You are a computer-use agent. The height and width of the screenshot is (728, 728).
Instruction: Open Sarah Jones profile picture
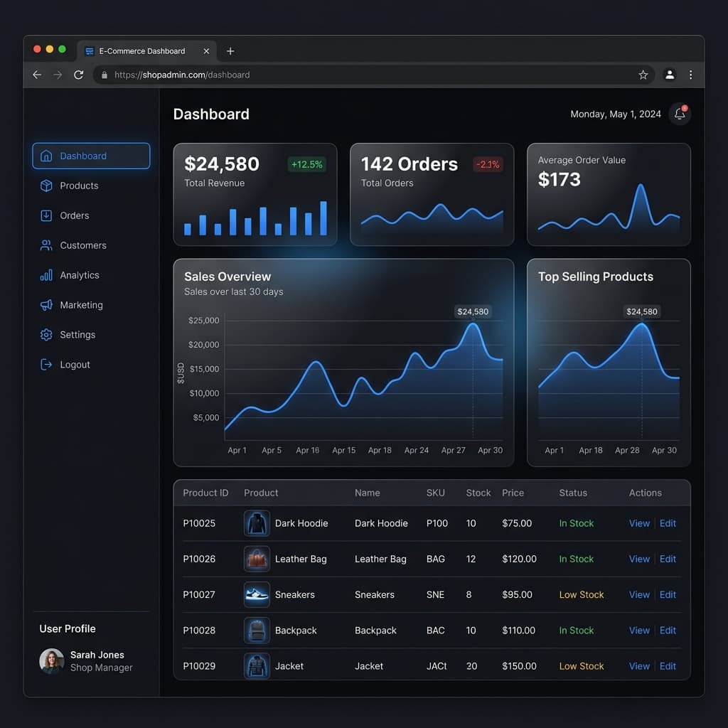pyautogui.click(x=51, y=660)
